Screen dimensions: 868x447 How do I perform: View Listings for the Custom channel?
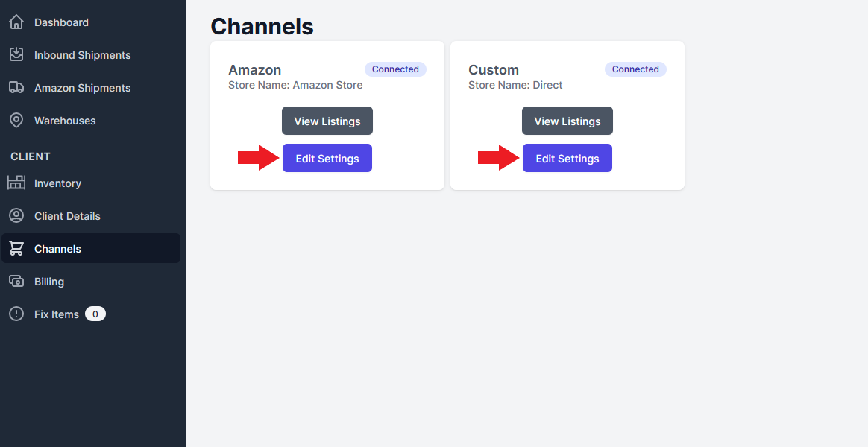[567, 121]
